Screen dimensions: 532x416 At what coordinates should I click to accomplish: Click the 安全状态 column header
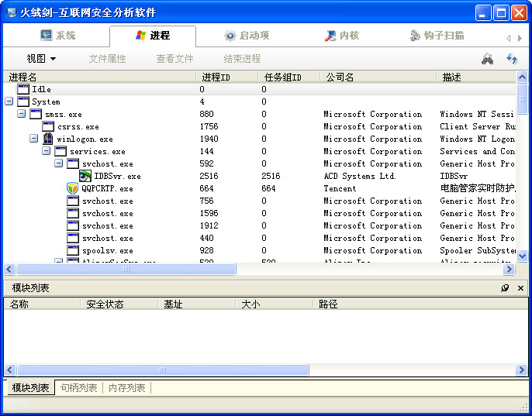(x=119, y=304)
